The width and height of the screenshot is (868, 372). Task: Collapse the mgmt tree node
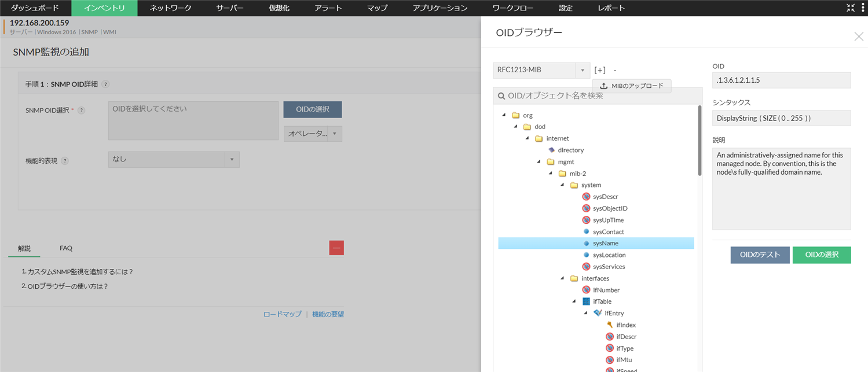pyautogui.click(x=539, y=162)
